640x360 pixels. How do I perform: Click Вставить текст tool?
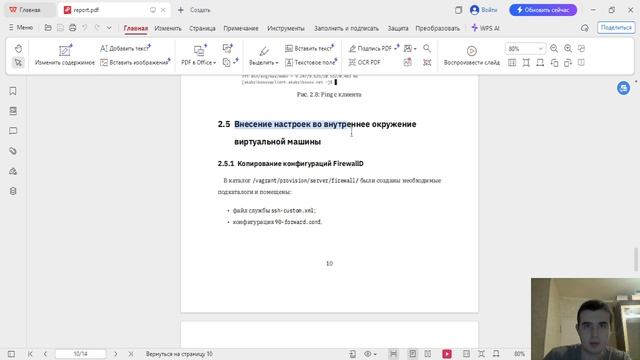309,49
